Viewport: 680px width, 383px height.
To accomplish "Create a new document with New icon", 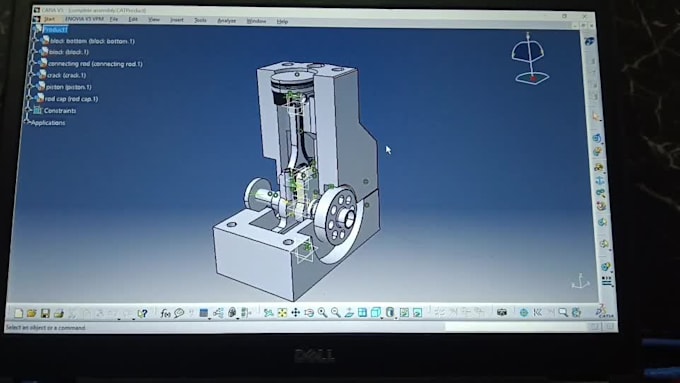I will 18,313.
